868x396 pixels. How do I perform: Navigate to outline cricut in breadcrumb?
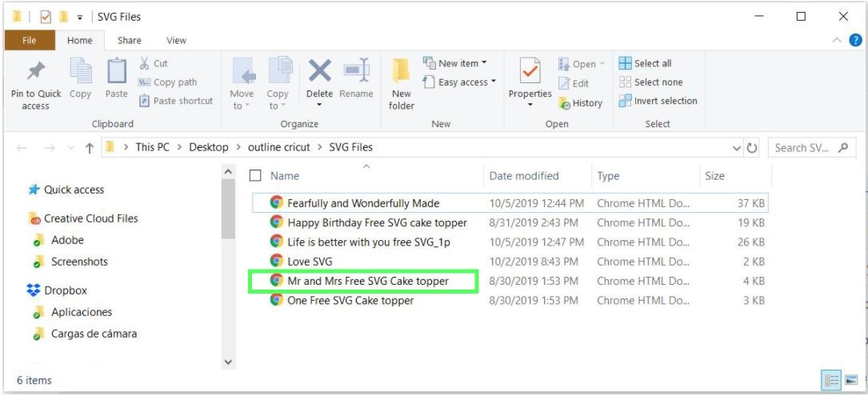pos(279,147)
